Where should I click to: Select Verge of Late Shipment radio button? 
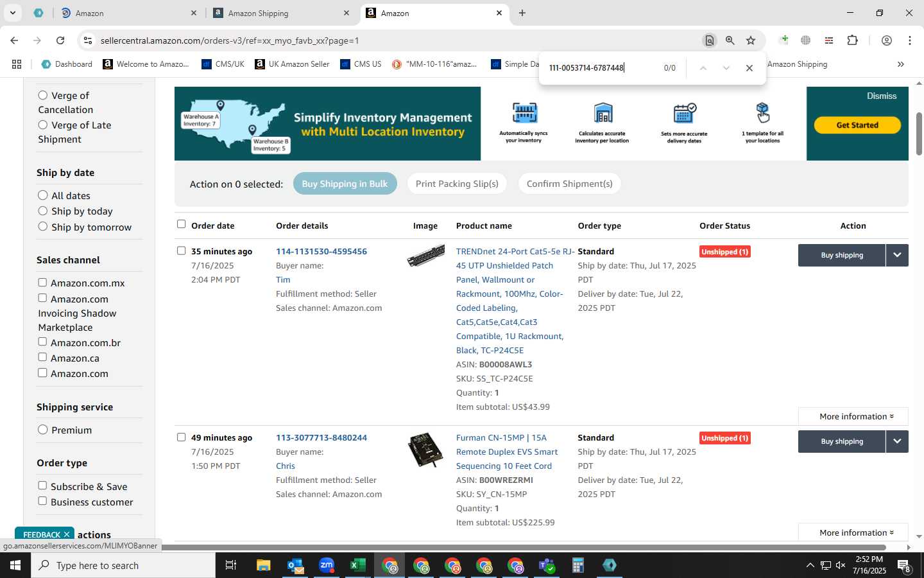click(43, 125)
